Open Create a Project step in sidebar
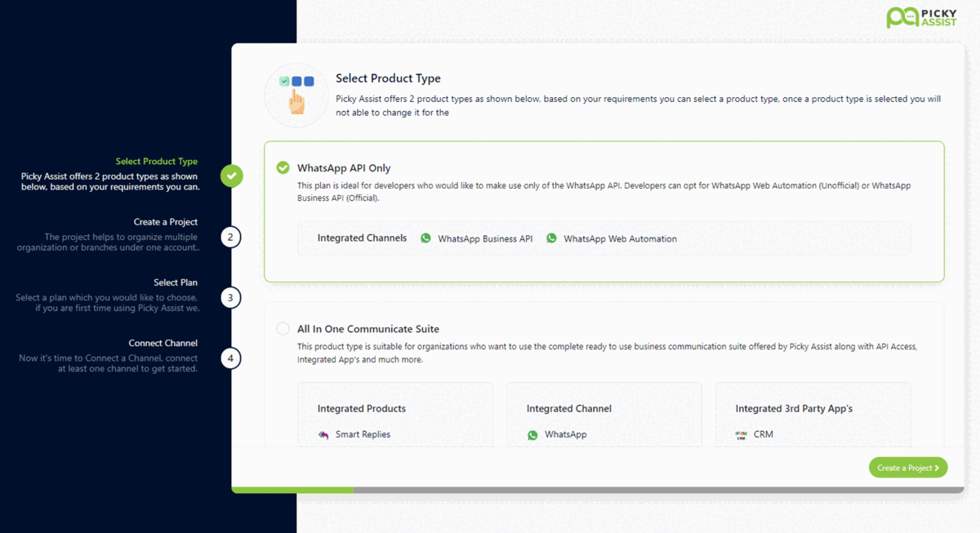Image resolution: width=980 pixels, height=533 pixels. (166, 222)
